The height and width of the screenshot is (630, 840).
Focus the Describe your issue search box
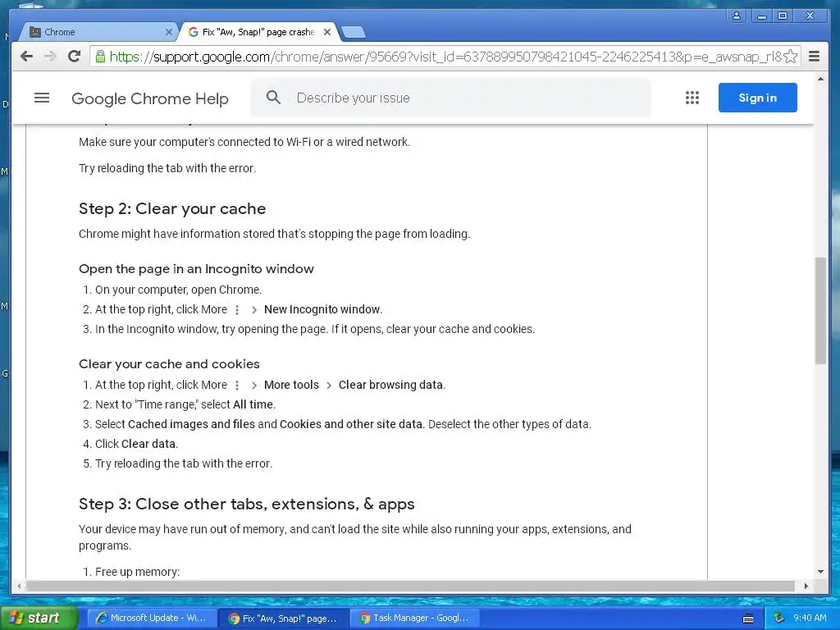coord(451,98)
